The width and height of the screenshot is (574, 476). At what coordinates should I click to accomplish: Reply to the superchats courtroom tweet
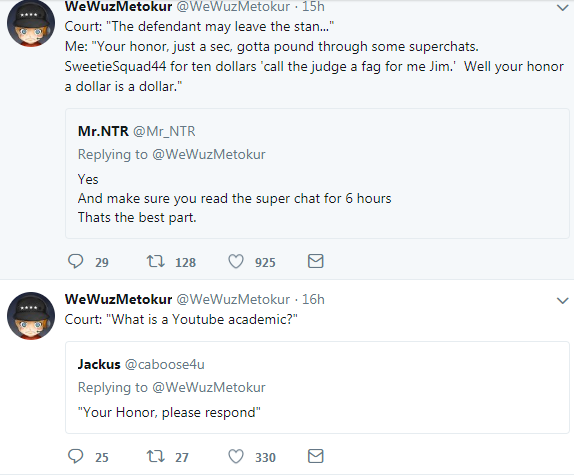pos(76,261)
